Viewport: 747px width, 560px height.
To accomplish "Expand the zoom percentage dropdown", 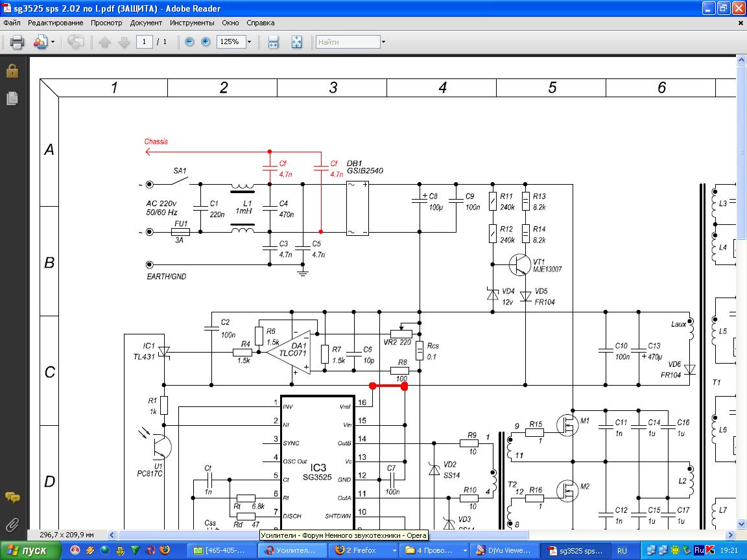I will [x=249, y=42].
